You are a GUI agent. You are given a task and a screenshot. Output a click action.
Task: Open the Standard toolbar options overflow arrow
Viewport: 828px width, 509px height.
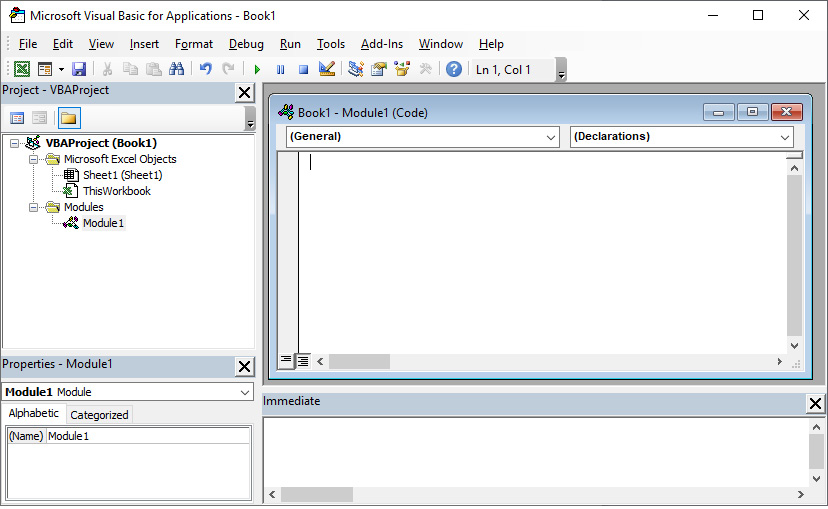pyautogui.click(x=561, y=70)
